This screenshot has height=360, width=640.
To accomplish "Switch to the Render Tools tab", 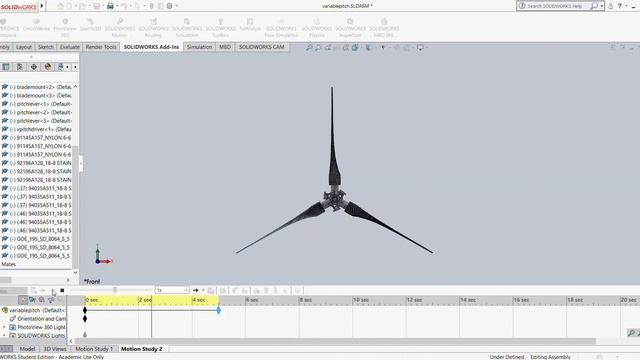I will coord(101,47).
